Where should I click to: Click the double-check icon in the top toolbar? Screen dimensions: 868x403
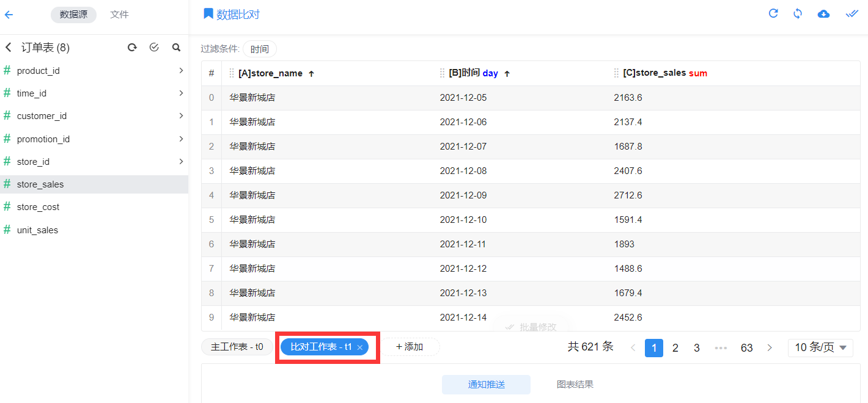851,13
